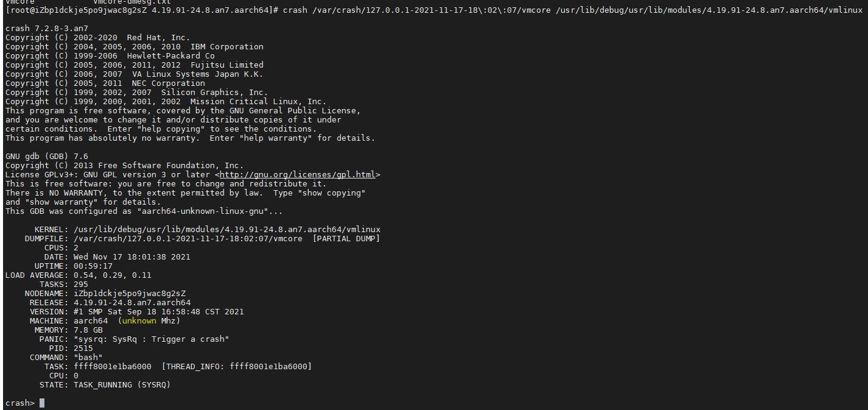Click the PID value 2515
The width and height of the screenshot is (868, 410).
click(83, 348)
